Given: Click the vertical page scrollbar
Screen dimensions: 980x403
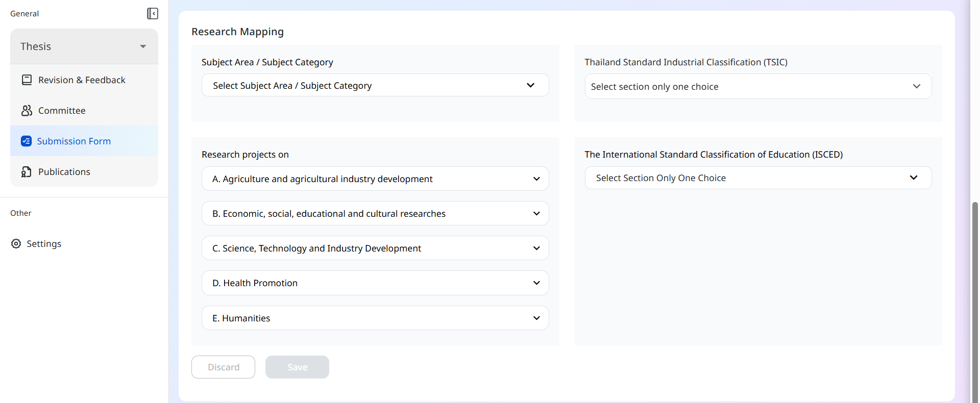Looking at the screenshot, I should point(975,301).
